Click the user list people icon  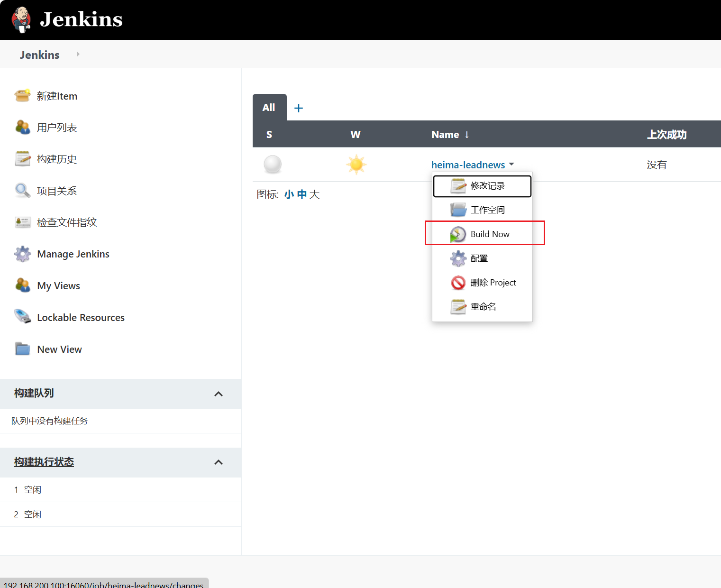pyautogui.click(x=22, y=127)
